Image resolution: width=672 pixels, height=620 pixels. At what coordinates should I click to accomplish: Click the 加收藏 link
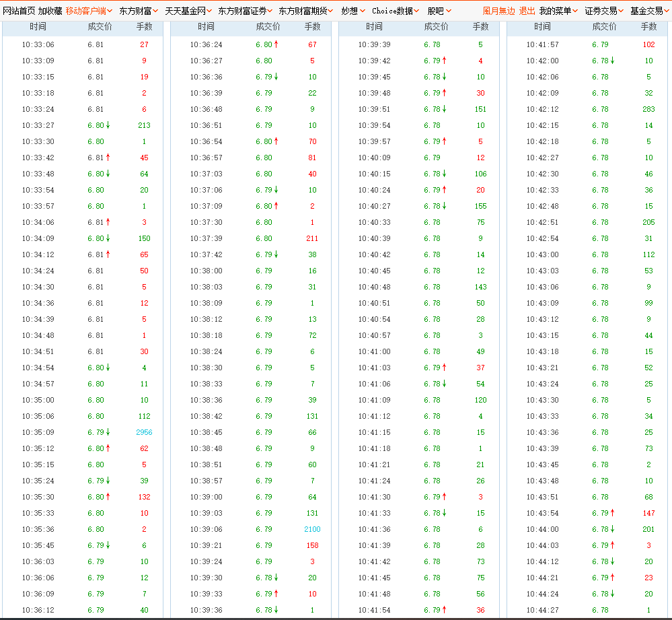tap(50, 11)
